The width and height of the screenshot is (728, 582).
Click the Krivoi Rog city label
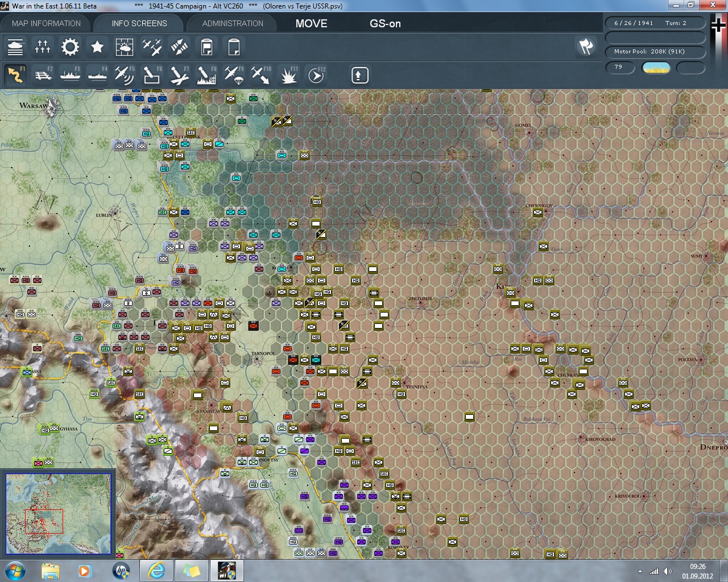click(627, 496)
